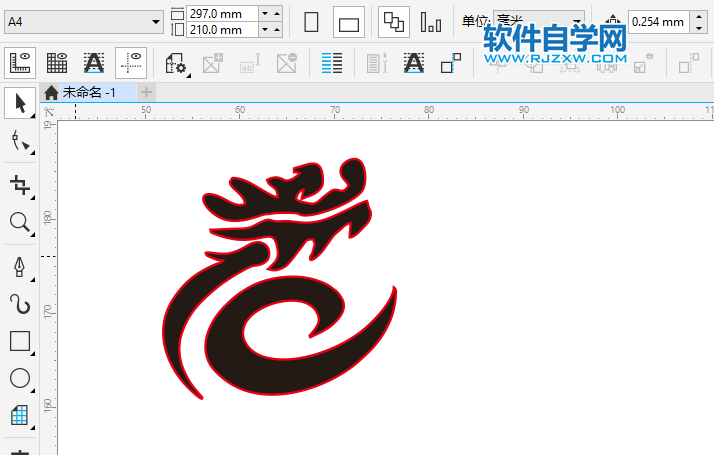Apply layout to all pages icon
The image size is (714, 455).
coord(394,22)
